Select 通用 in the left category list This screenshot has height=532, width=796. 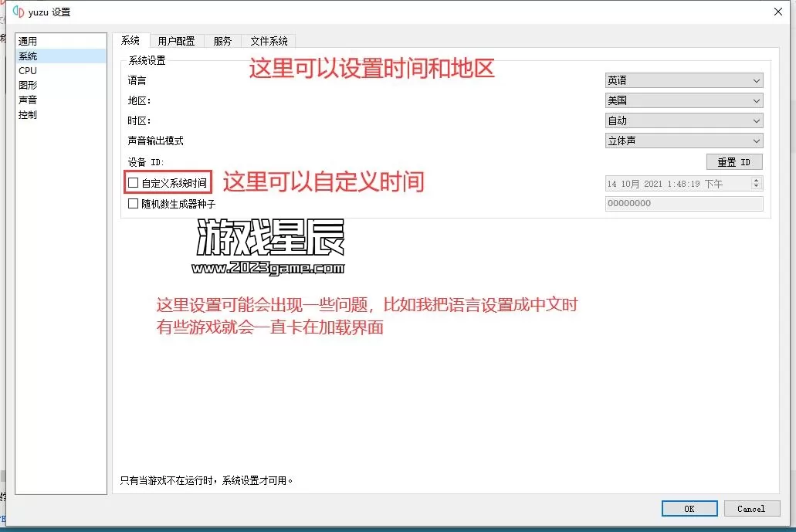[28, 41]
